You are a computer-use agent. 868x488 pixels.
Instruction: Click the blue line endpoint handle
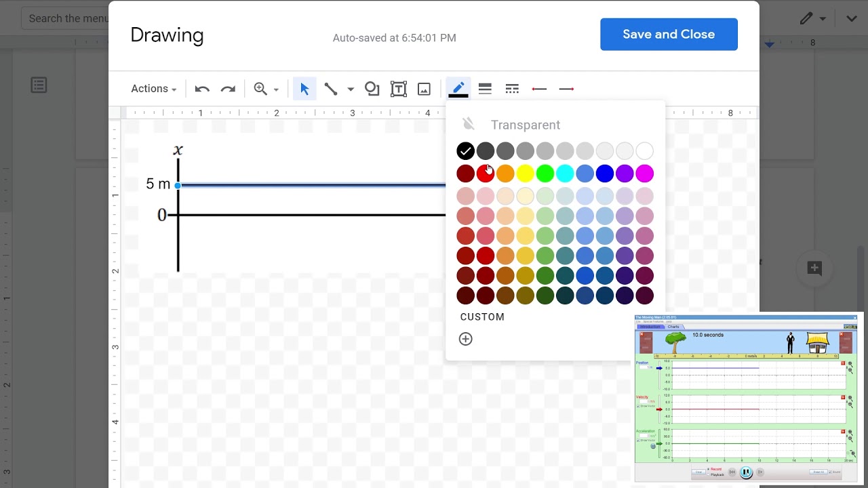178,185
